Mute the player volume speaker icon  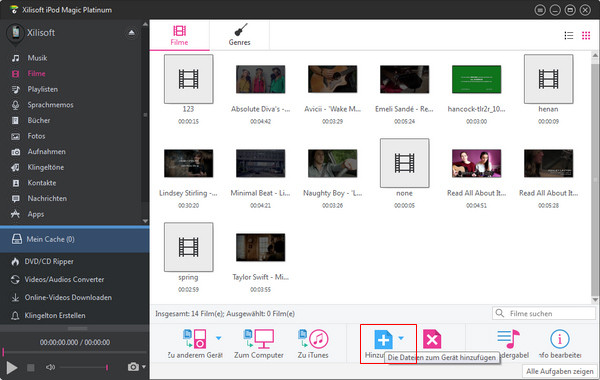pos(51,367)
